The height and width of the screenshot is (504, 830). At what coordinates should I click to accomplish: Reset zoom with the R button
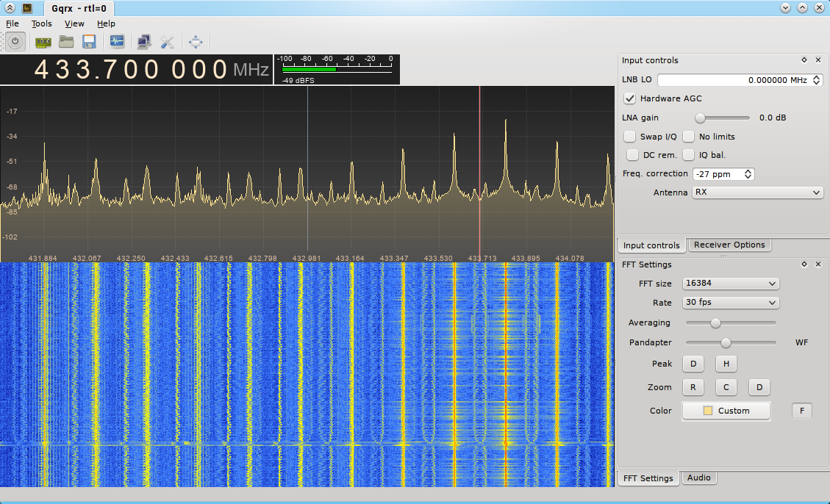(x=693, y=387)
